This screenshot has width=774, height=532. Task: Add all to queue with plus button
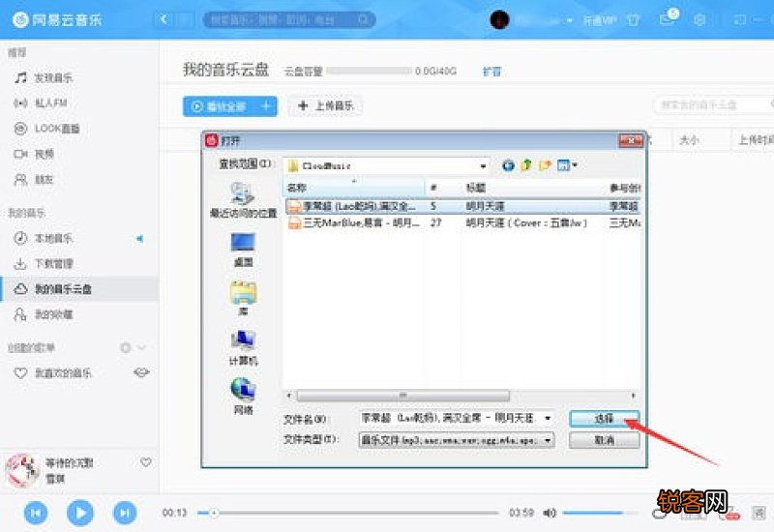(267, 106)
